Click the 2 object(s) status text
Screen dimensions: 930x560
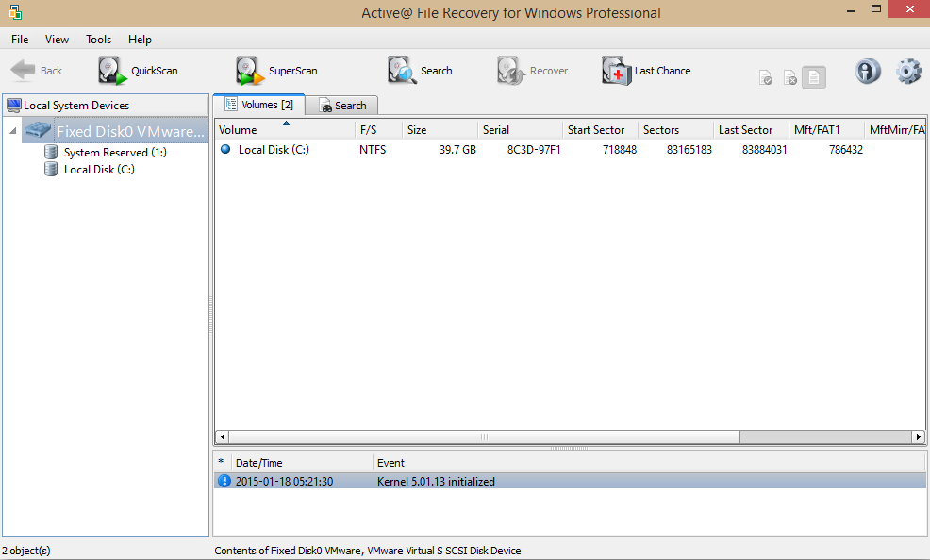[x=26, y=551]
